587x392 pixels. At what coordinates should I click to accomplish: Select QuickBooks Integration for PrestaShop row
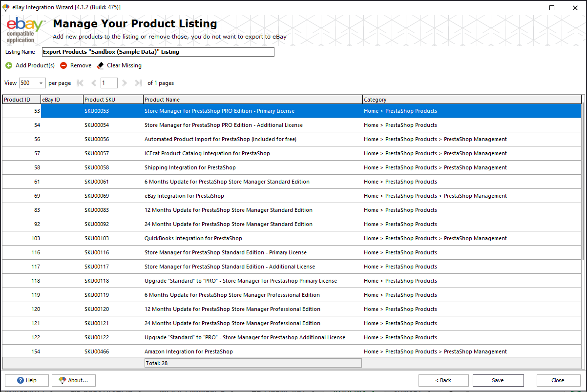click(292, 238)
